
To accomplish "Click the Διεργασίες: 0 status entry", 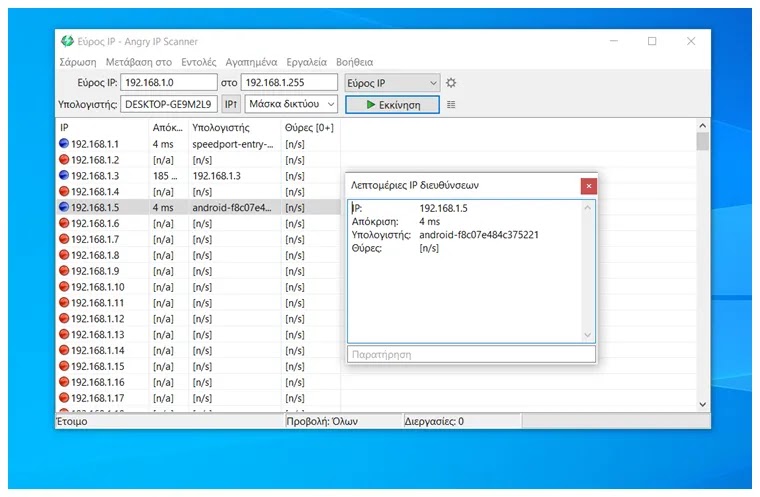I will pos(434,421).
